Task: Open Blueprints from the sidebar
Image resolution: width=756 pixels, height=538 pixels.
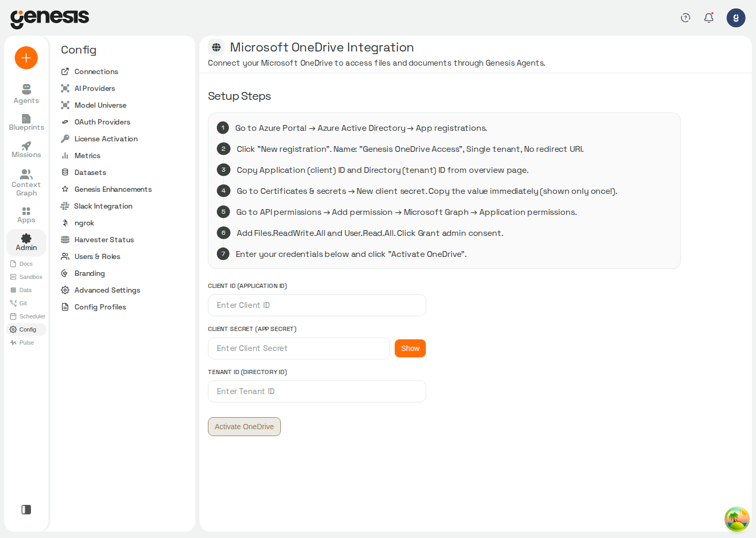Action: [26, 122]
